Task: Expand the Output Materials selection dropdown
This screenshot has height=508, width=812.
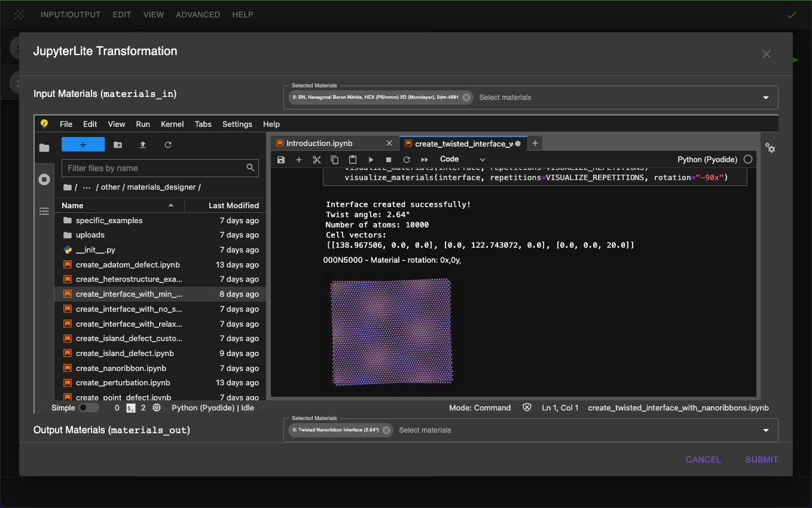Action: pyautogui.click(x=766, y=430)
